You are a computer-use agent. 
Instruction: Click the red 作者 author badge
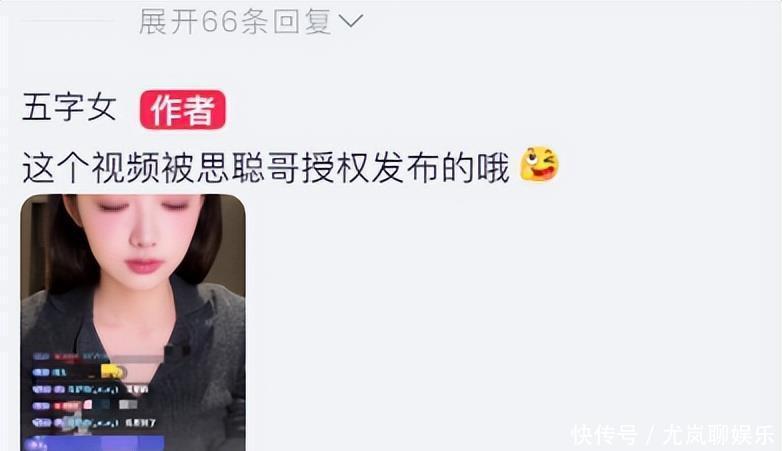pos(183,110)
